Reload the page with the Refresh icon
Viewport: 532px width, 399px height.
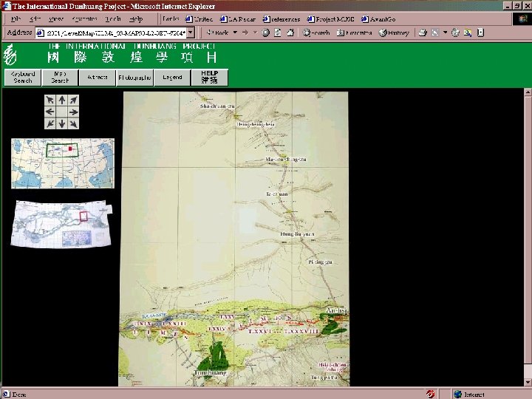point(278,33)
